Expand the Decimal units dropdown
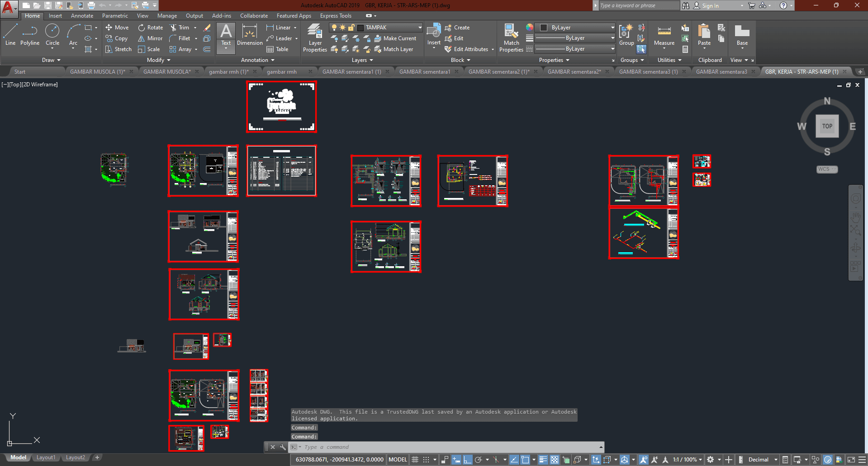The image size is (868, 466). click(x=775, y=460)
